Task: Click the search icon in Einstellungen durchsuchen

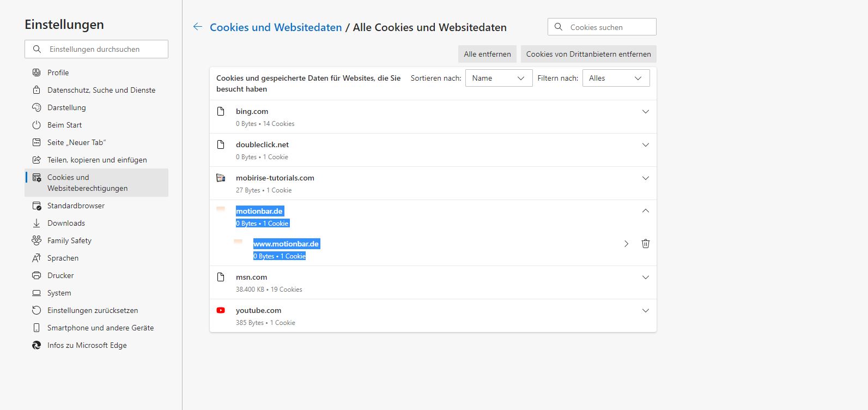Action: click(37, 49)
